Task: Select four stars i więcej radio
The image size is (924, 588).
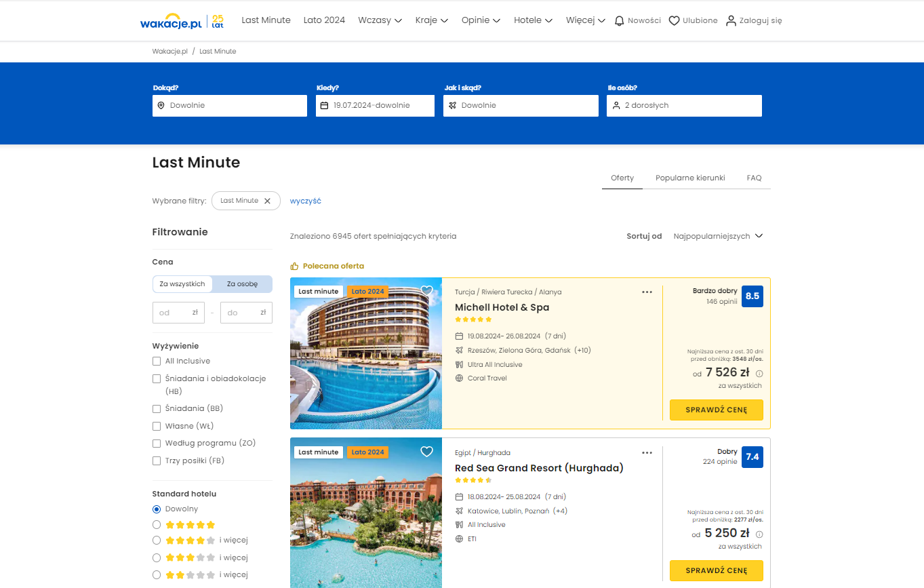Action: click(x=157, y=541)
